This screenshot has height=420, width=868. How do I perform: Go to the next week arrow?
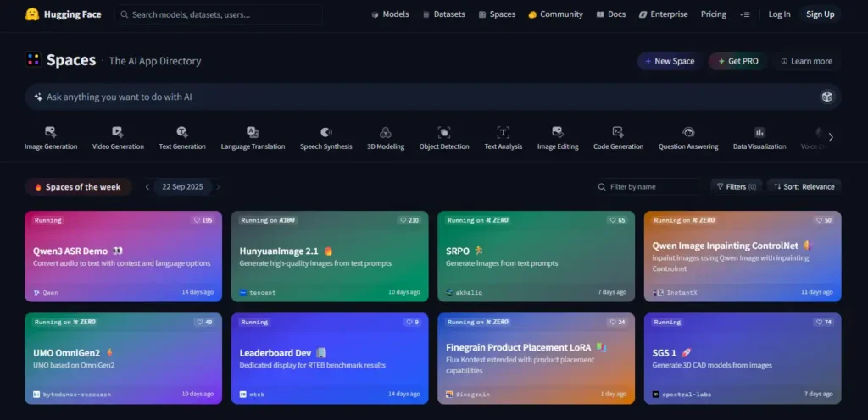pos(218,187)
